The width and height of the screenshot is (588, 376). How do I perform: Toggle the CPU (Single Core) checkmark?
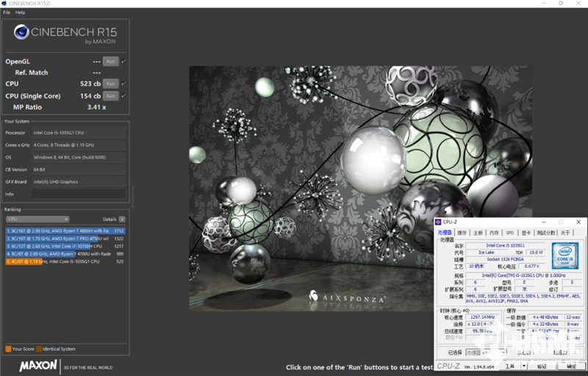[x=123, y=96]
